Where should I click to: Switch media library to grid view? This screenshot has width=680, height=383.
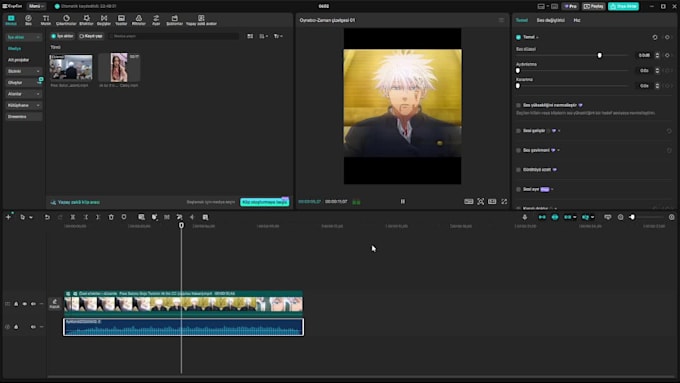point(250,36)
